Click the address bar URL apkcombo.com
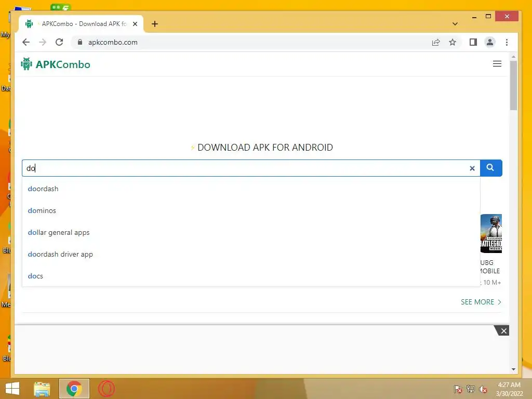 click(113, 42)
